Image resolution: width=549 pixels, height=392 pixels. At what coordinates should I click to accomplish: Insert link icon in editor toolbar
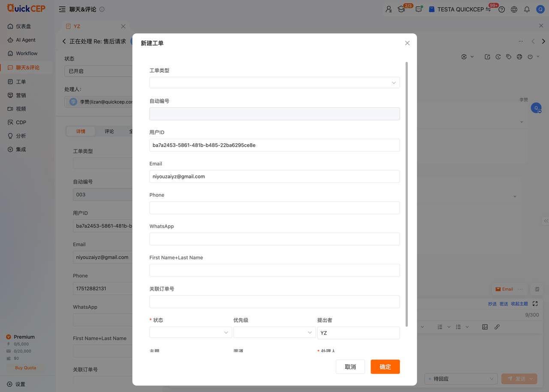pos(497,327)
